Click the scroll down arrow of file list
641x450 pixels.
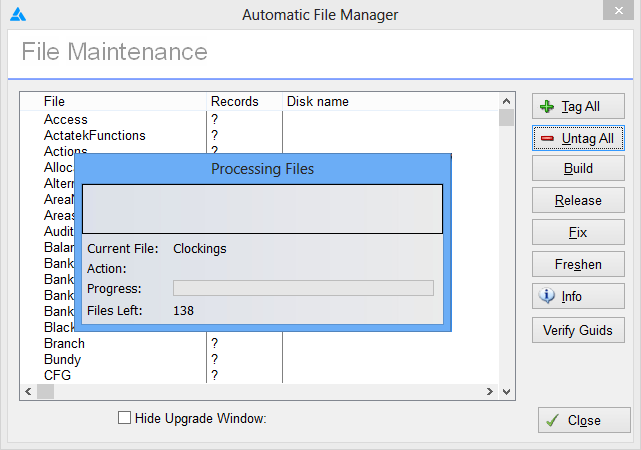(507, 392)
